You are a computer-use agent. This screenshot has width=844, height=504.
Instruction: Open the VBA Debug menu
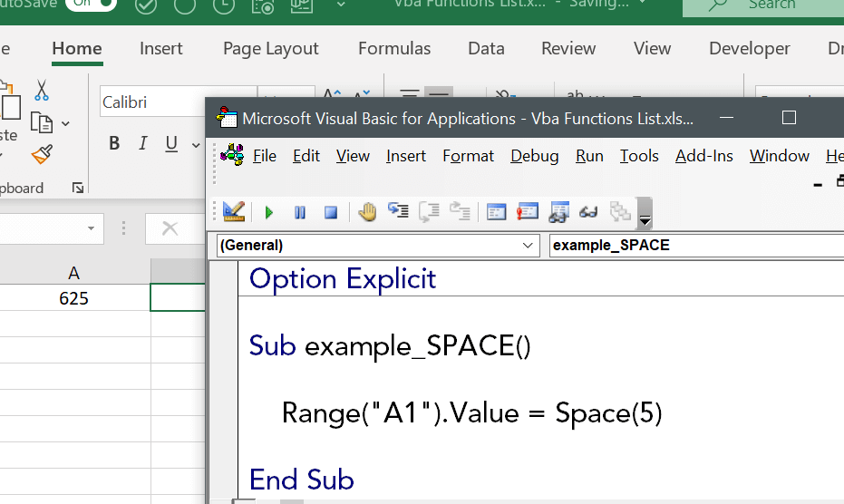point(535,156)
